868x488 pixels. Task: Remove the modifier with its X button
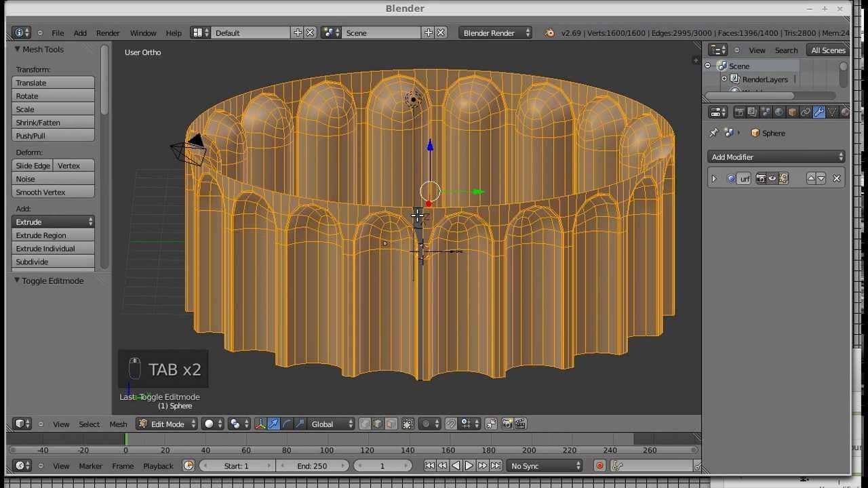tap(836, 179)
